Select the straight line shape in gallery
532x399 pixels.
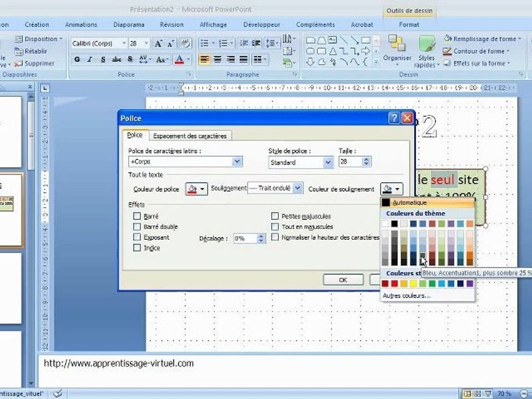(x=344, y=40)
